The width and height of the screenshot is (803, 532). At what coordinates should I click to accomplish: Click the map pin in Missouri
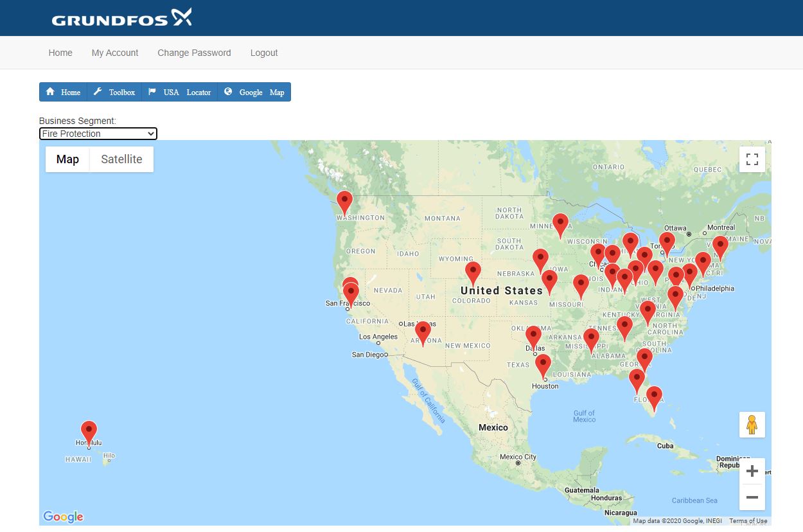(581, 287)
